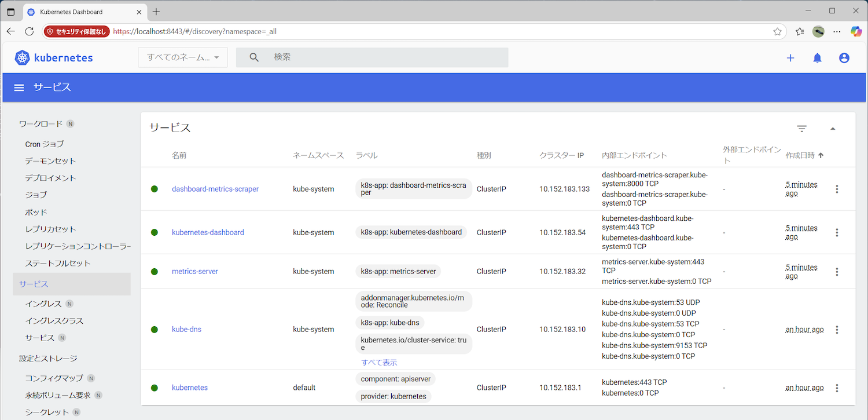Click the filter icon in サービス card

click(x=801, y=129)
